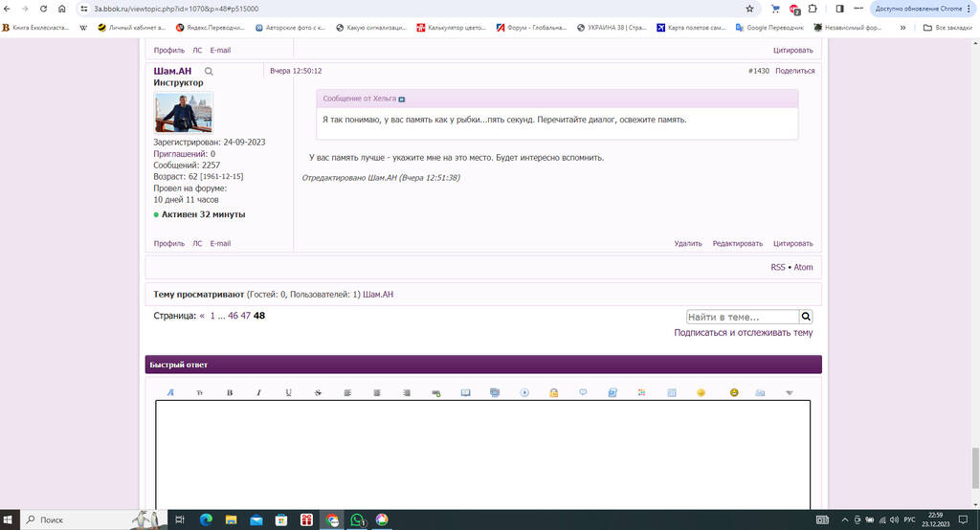
Task: Open the Atom feed link
Action: tap(803, 268)
